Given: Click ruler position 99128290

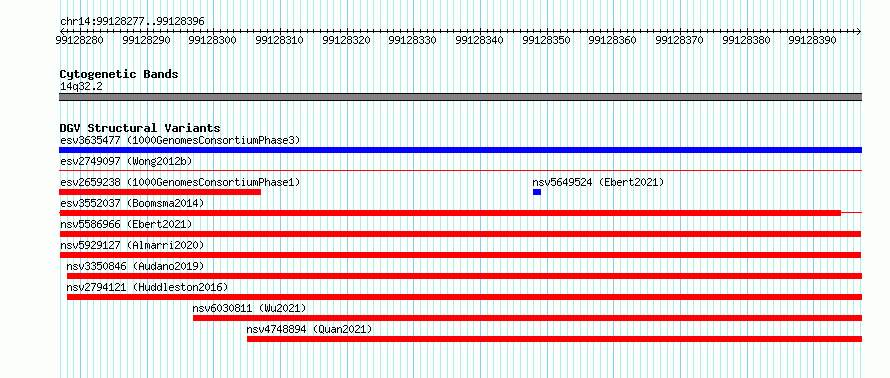Looking at the screenshot, I should tap(146, 40).
